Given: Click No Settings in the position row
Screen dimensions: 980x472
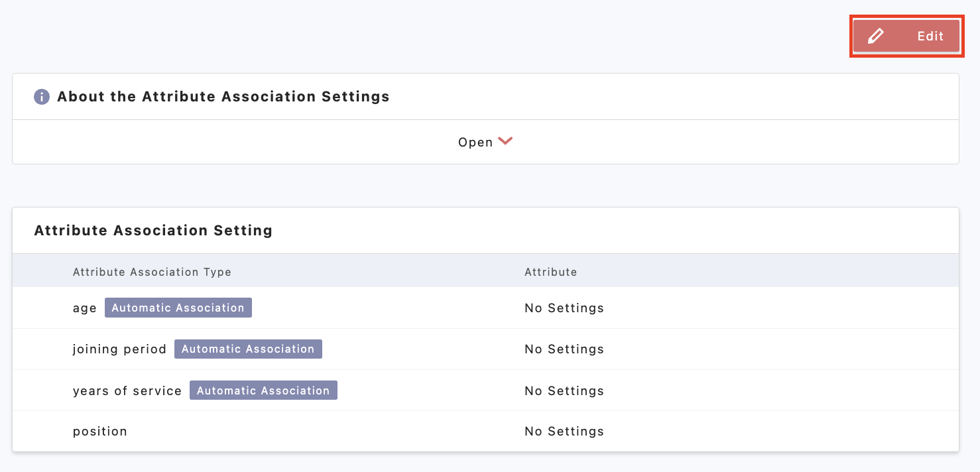Looking at the screenshot, I should coord(564,432).
